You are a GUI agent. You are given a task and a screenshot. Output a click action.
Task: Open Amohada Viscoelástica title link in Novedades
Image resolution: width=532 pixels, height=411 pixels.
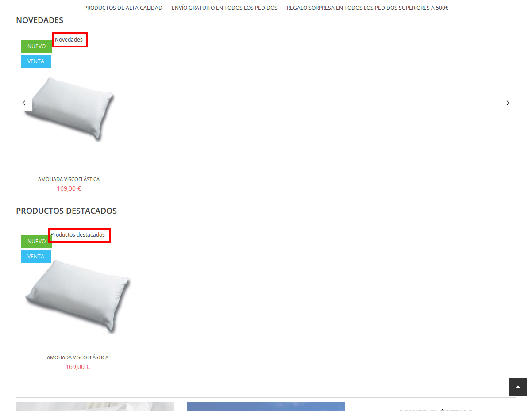69,179
